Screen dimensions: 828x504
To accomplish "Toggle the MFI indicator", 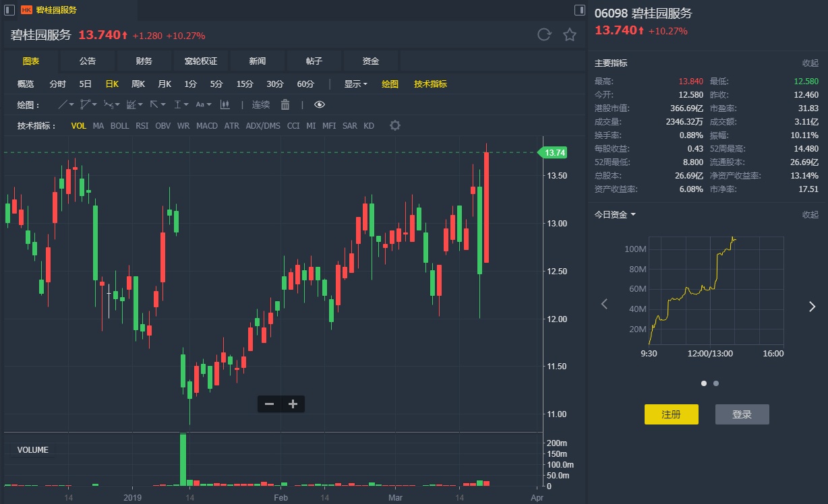I will [x=329, y=126].
